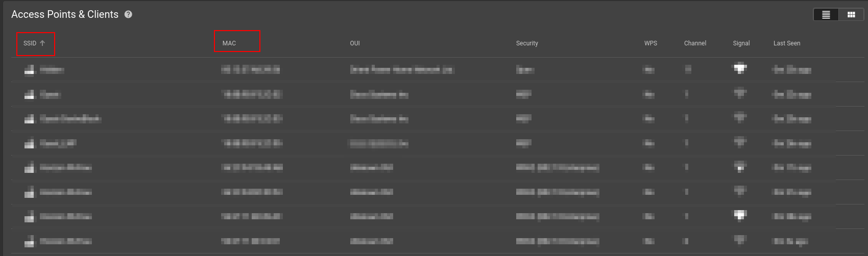868x256 pixels.
Task: Click the help question mark icon
Action: pyautogui.click(x=128, y=15)
